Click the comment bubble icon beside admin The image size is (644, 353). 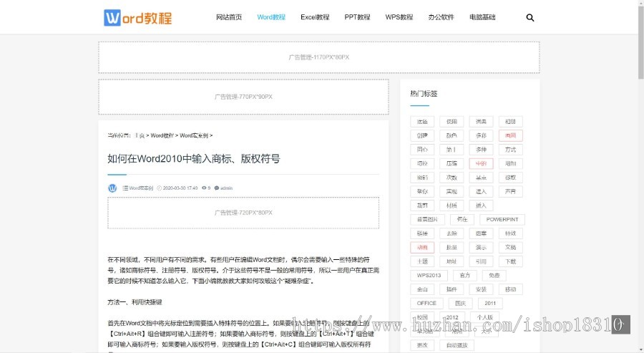pyautogui.click(x=217, y=188)
